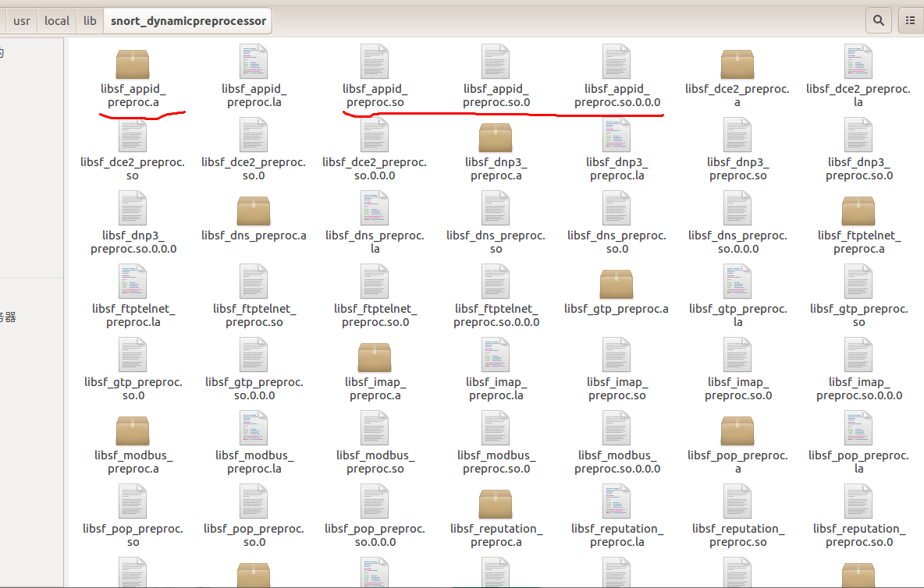Image resolution: width=924 pixels, height=588 pixels.
Task: Select libsf_modbus_preproc.la file icon
Action: [254, 428]
